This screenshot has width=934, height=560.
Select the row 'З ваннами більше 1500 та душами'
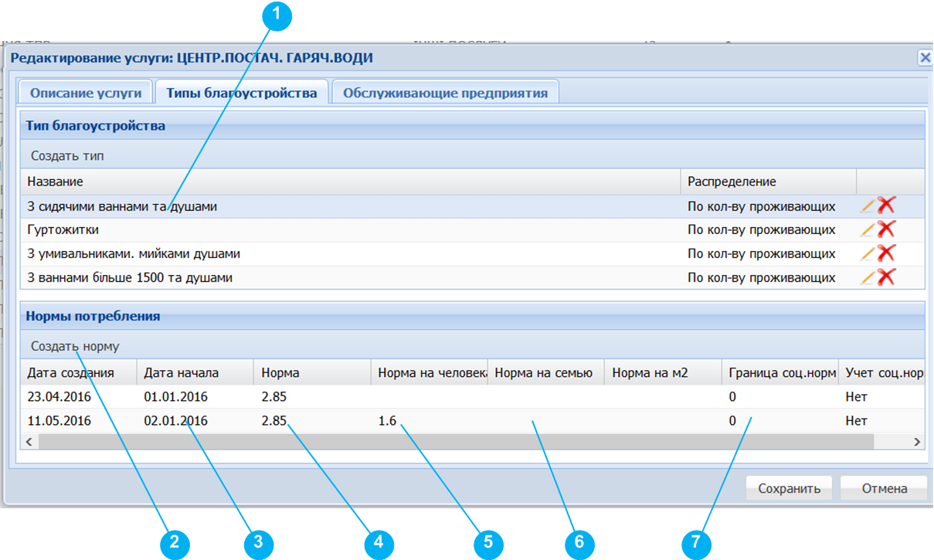(472, 277)
